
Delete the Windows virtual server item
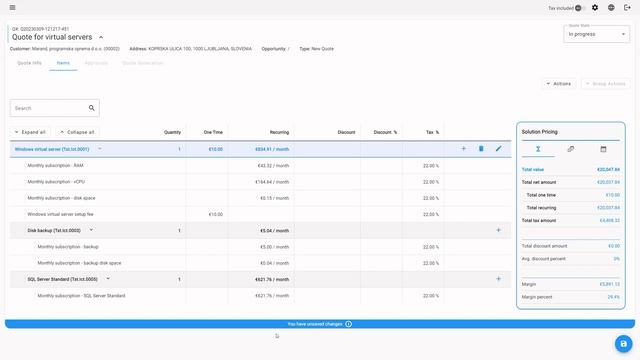pos(481,149)
